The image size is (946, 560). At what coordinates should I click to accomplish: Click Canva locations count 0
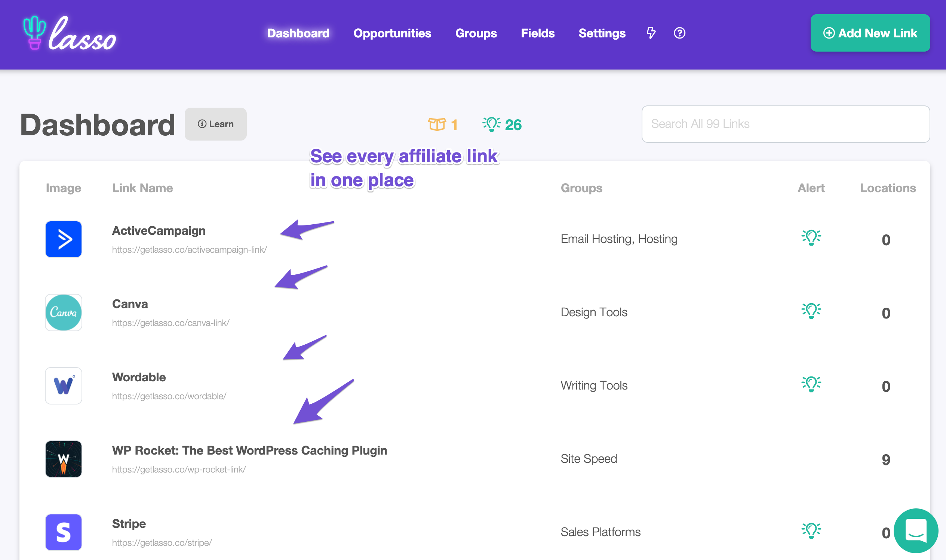pos(886,313)
